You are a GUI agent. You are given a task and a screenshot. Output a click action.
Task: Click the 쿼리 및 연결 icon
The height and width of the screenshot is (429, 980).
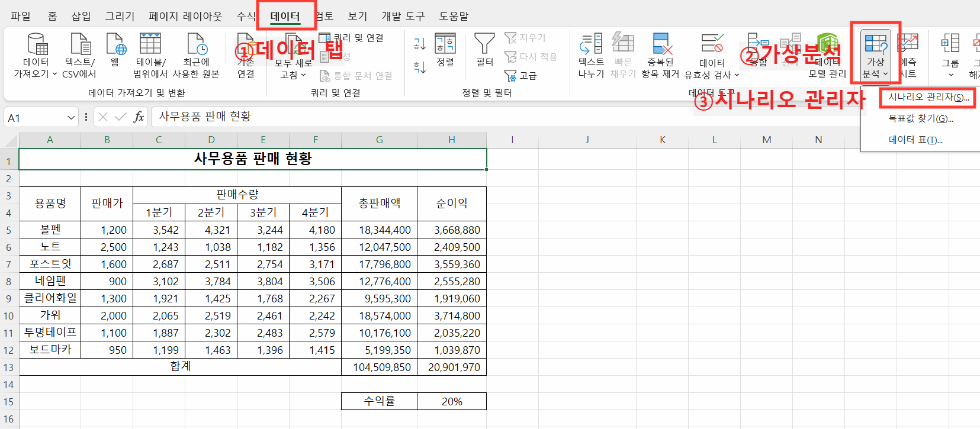click(x=324, y=38)
